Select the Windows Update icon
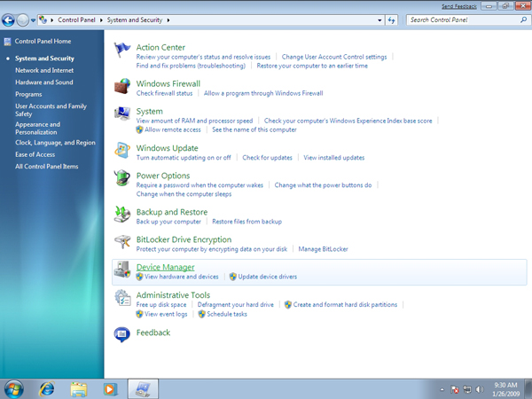Image resolution: width=532 pixels, height=399 pixels. (x=122, y=152)
